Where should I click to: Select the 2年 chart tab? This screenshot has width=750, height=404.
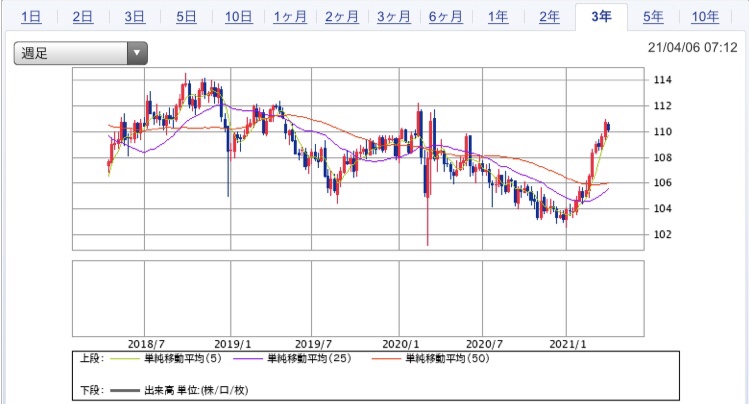coord(549,17)
